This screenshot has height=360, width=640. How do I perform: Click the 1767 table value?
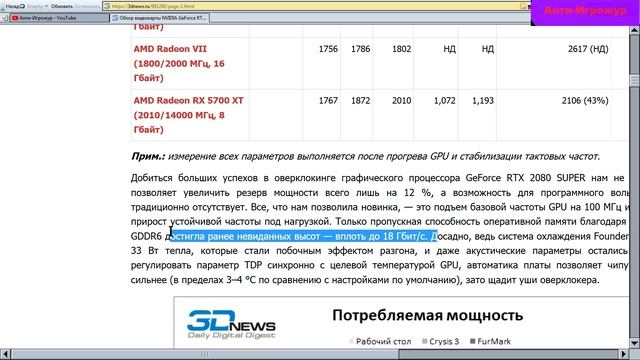point(328,100)
